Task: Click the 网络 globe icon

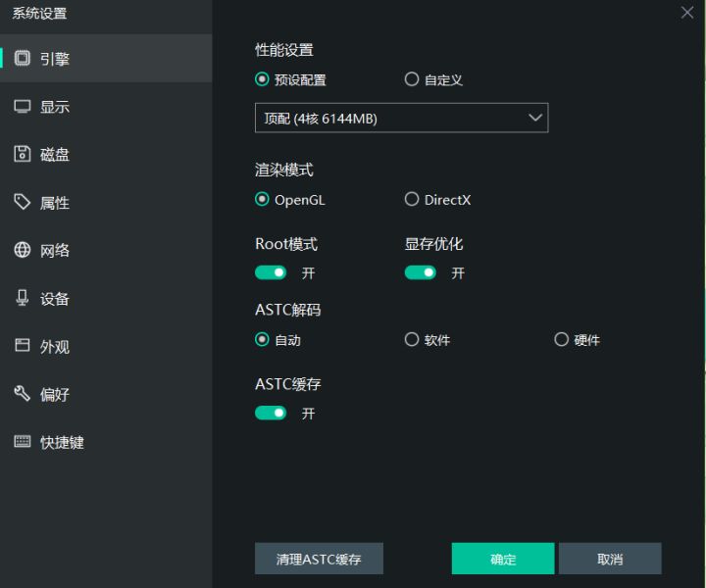Action: [x=22, y=250]
